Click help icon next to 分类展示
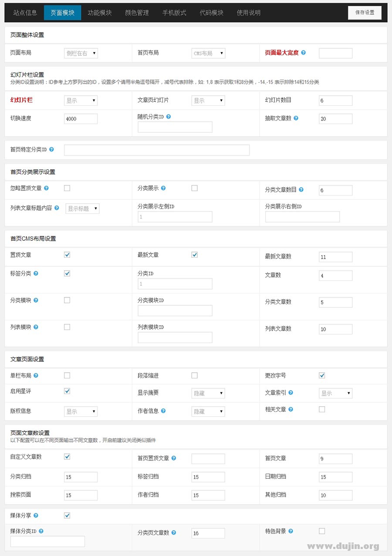This screenshot has height=556, width=392. pyautogui.click(x=163, y=188)
